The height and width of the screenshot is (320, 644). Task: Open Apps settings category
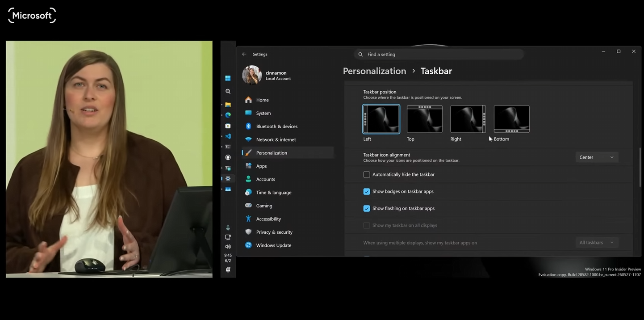[x=288, y=166]
